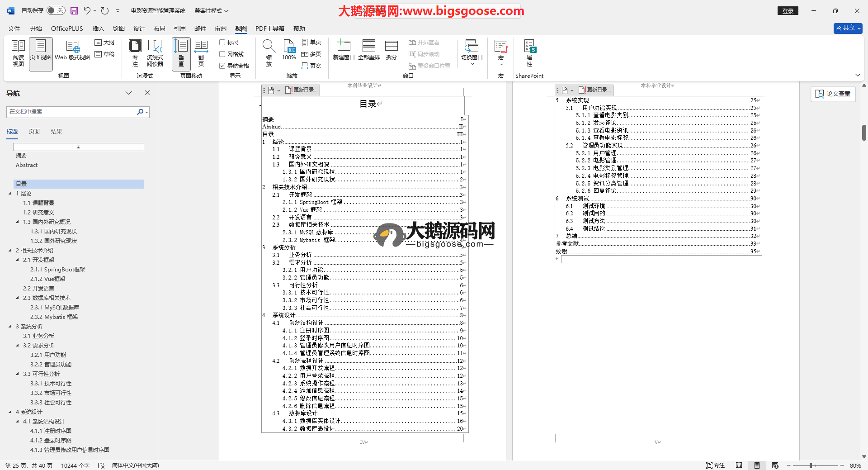Open the Immersive Reader view
This screenshot has height=470, width=868.
point(155,53)
